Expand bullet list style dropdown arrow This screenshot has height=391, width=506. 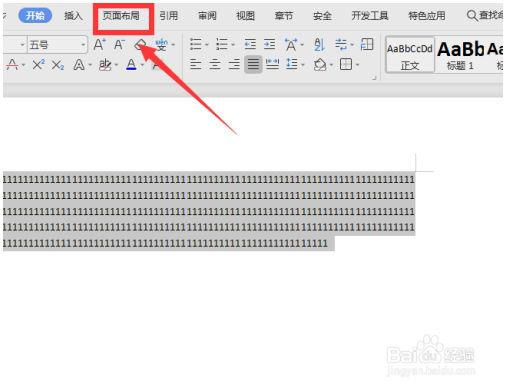point(207,45)
